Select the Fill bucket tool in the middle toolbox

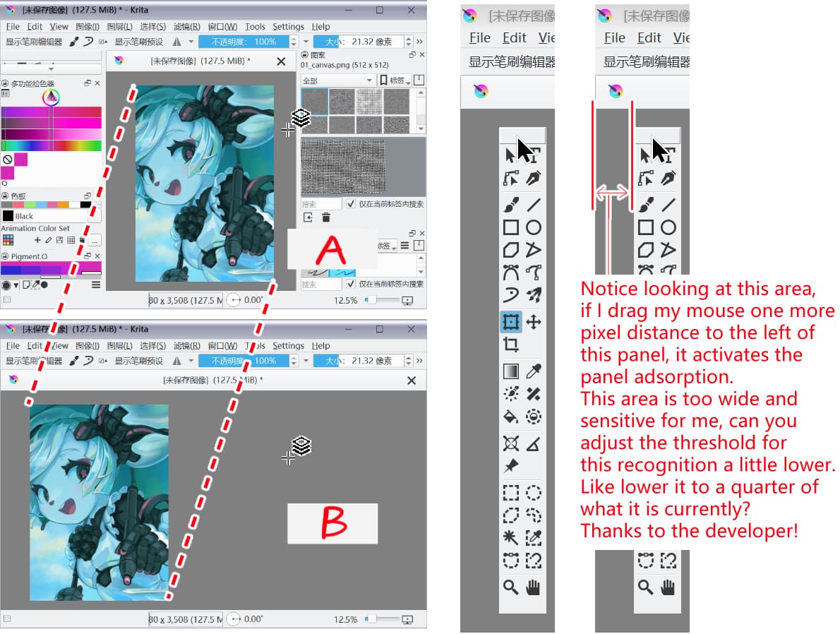click(x=510, y=417)
